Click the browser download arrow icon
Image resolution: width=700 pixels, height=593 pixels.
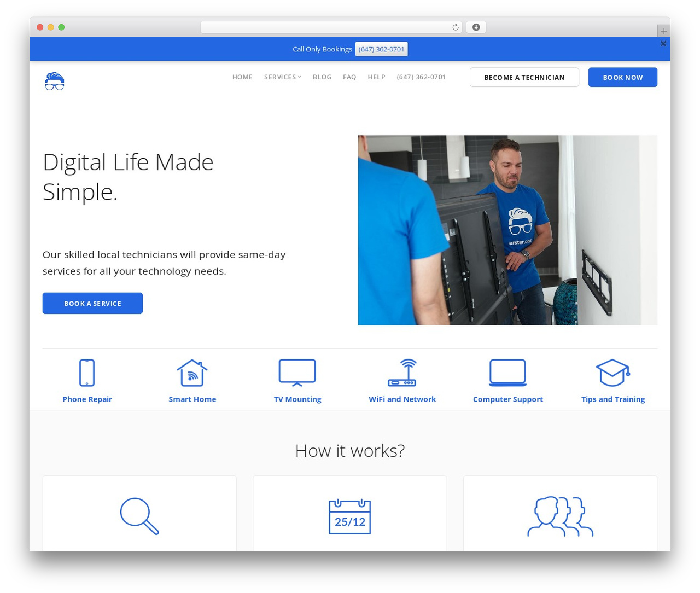476,27
